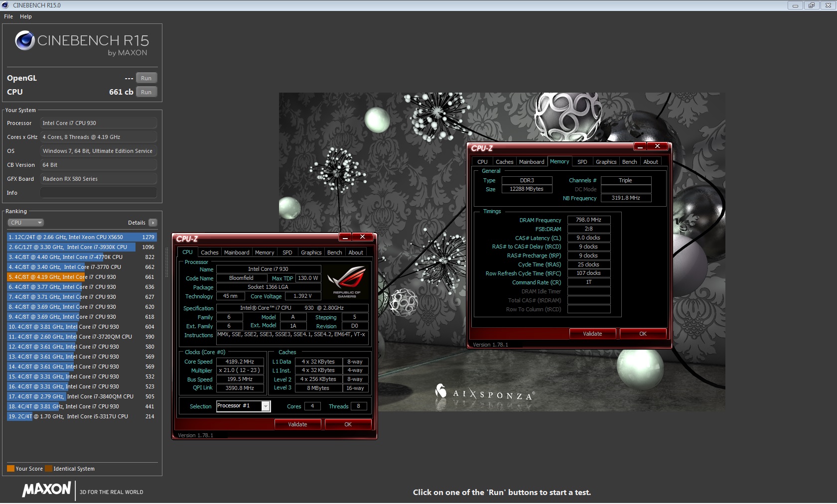Switch to Bench tab in left CPU-Z window
837x504 pixels.
pyautogui.click(x=334, y=252)
